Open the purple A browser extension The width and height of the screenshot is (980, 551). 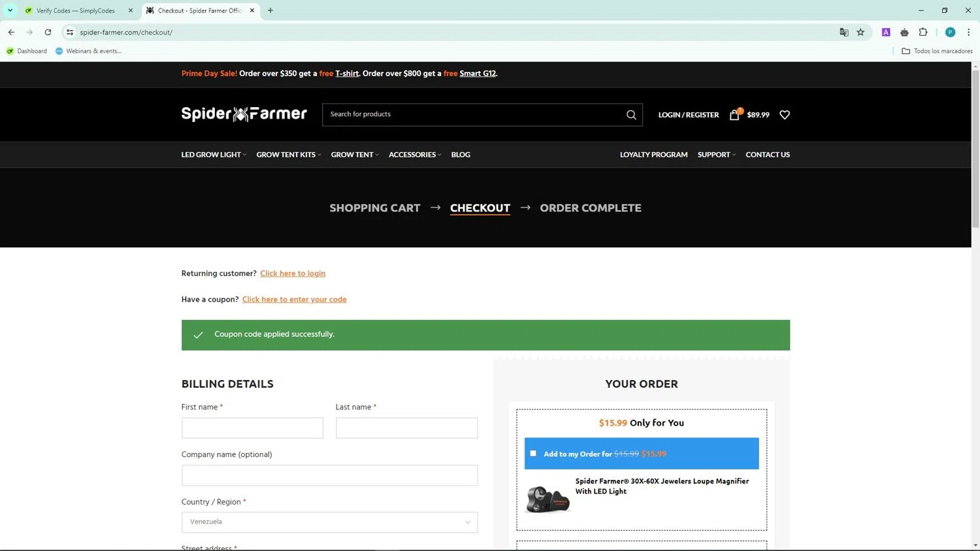(x=886, y=32)
